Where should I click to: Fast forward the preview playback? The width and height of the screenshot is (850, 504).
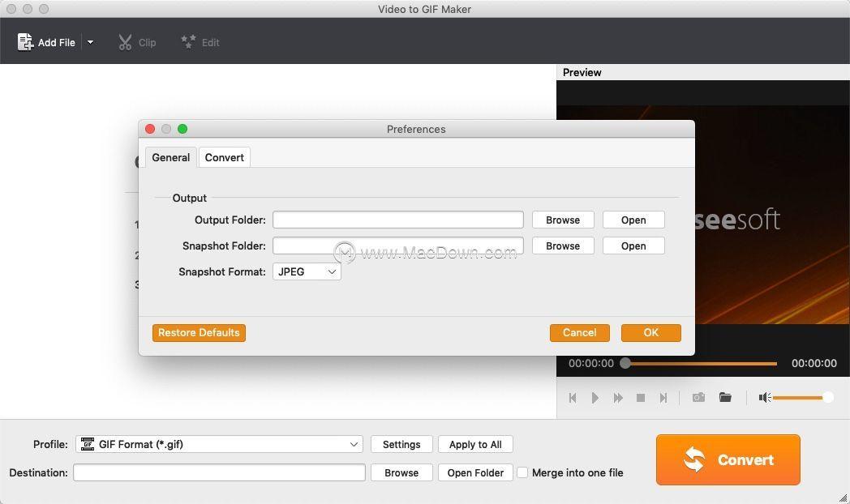618,398
